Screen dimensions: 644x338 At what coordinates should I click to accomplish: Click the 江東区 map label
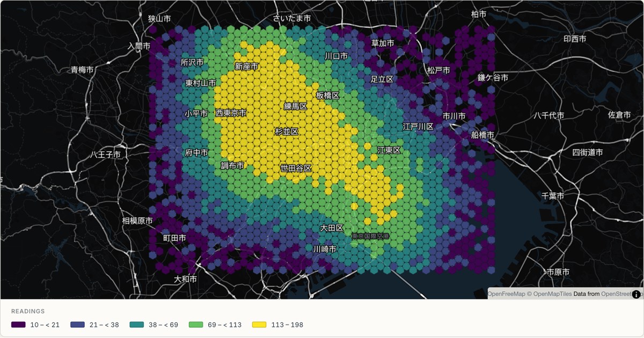[389, 150]
